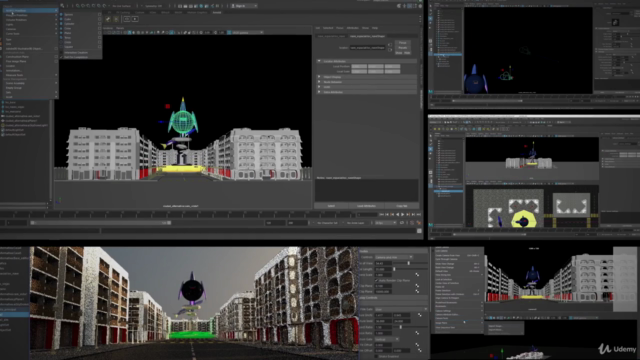Open Symmetry Off dropdown in status line
This screenshot has height=360, width=640.
(154, 6)
